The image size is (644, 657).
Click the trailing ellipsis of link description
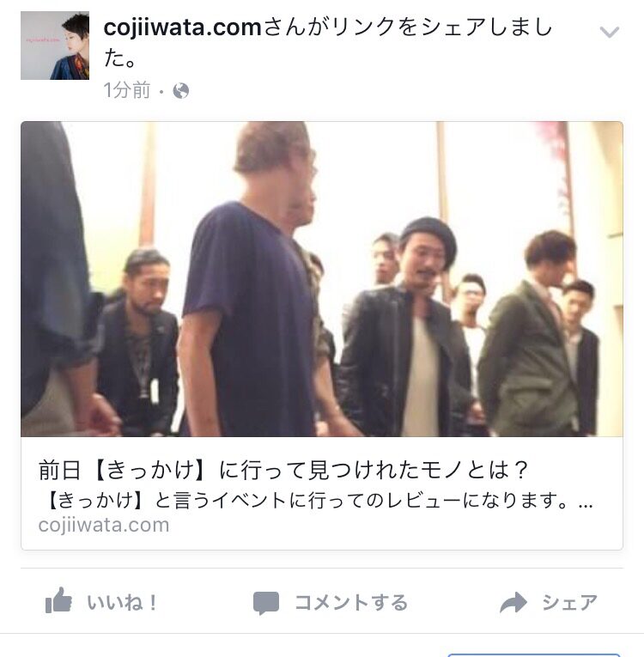point(586,504)
